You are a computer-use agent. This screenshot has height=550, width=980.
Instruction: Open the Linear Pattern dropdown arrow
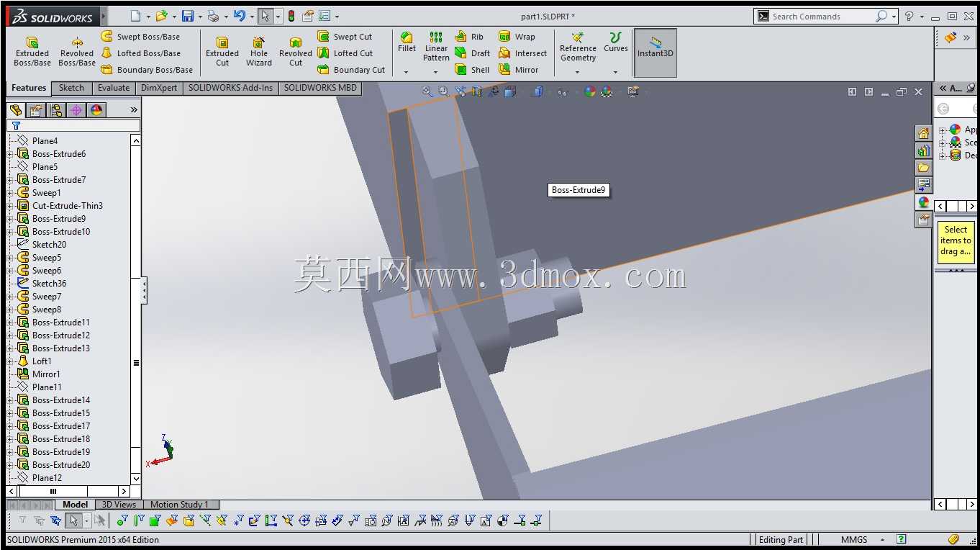point(436,71)
